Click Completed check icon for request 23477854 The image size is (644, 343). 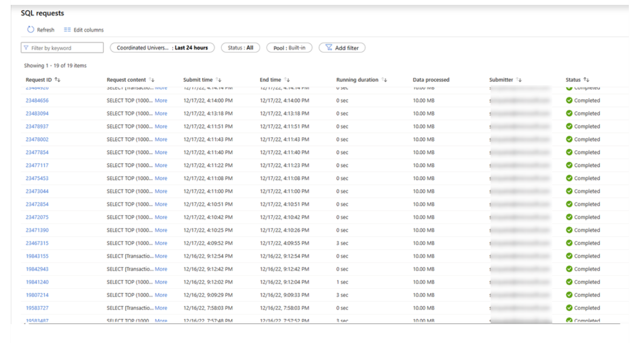pyautogui.click(x=570, y=152)
